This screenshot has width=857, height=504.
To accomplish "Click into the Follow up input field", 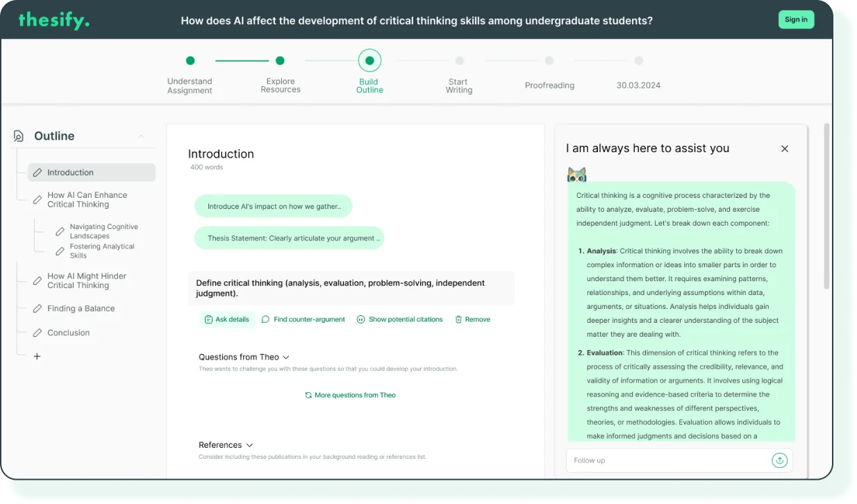I will click(x=667, y=460).
